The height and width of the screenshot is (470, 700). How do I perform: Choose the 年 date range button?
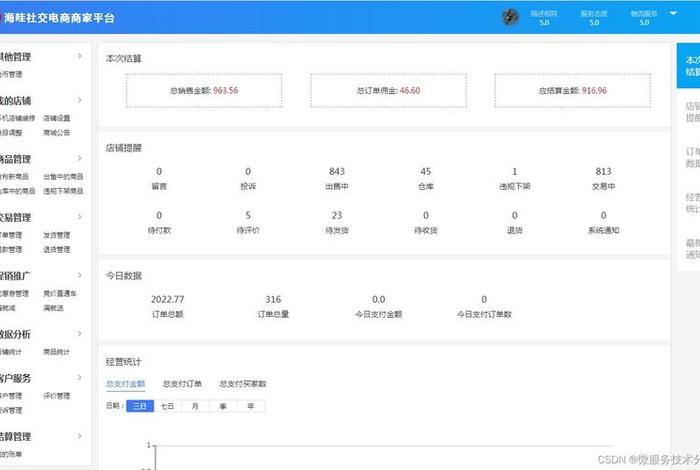click(250, 406)
